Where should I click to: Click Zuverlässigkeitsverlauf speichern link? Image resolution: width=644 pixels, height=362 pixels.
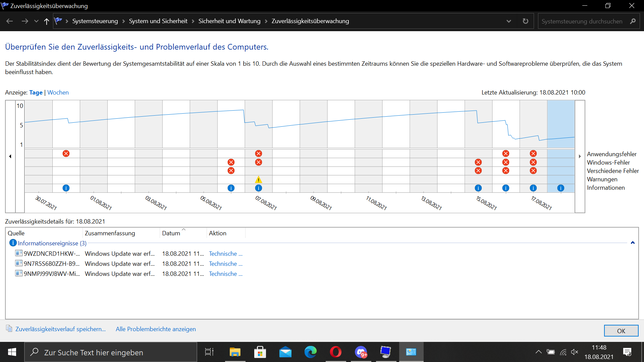click(60, 329)
